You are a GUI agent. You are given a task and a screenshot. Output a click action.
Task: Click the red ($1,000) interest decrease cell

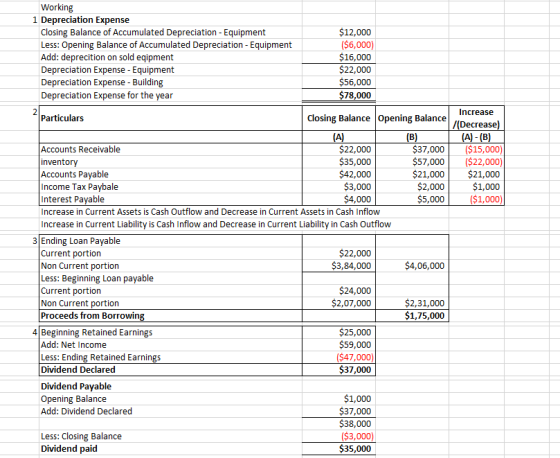pyautogui.click(x=486, y=199)
